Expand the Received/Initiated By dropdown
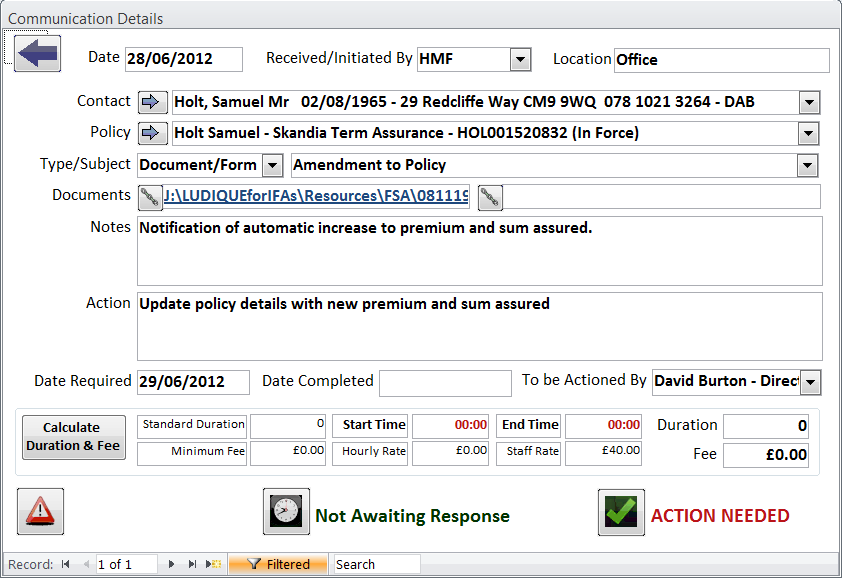 pos(520,60)
